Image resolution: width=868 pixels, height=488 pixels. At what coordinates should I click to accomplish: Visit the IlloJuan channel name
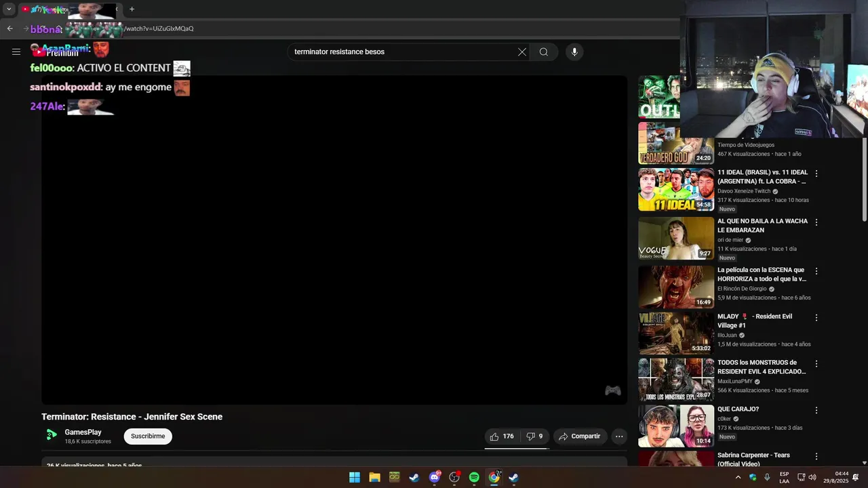(x=727, y=335)
